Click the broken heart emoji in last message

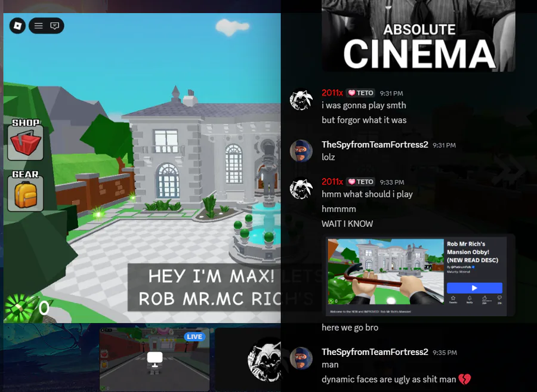(x=465, y=379)
